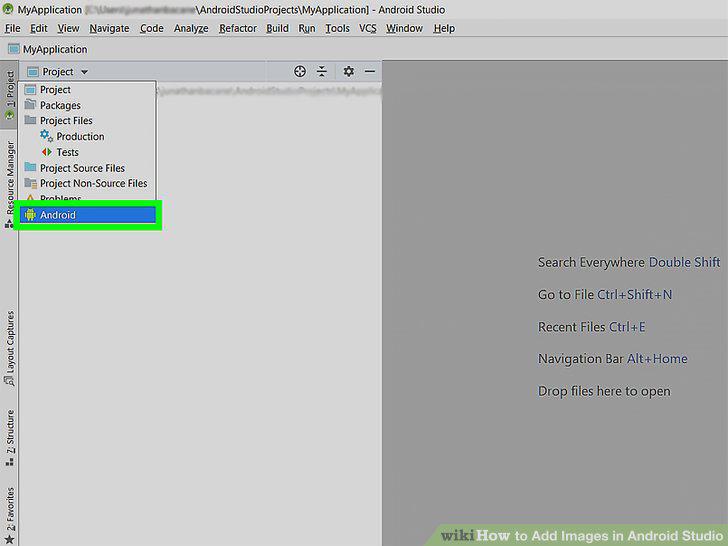This screenshot has width=728, height=546.
Task: Click the Packages folder icon
Action: pyautogui.click(x=30, y=104)
